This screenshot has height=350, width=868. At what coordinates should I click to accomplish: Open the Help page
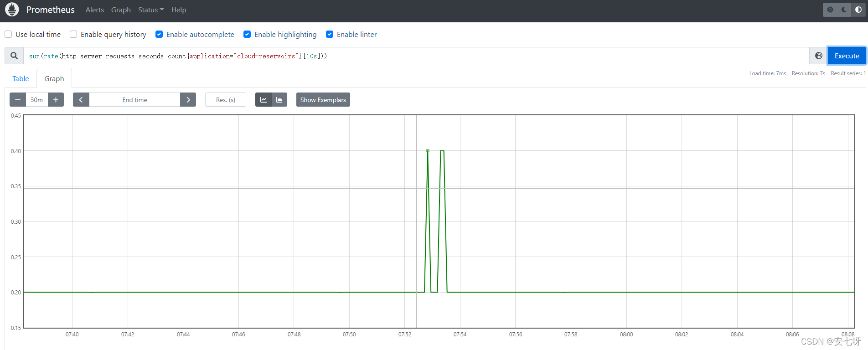click(179, 10)
